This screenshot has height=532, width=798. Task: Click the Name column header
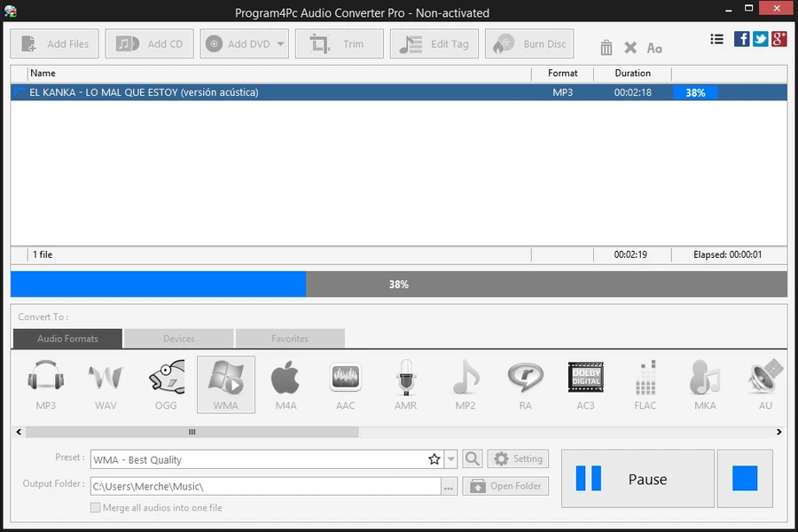pos(279,74)
